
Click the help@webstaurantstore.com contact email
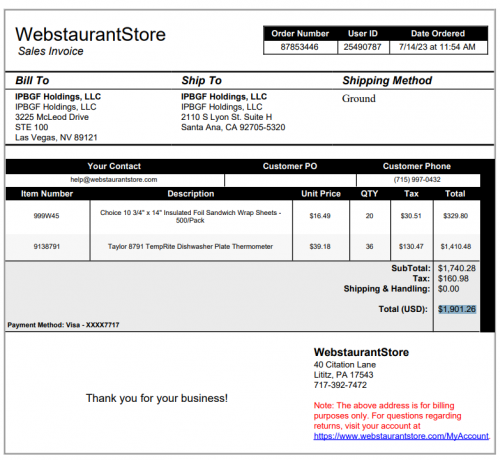coord(114,180)
